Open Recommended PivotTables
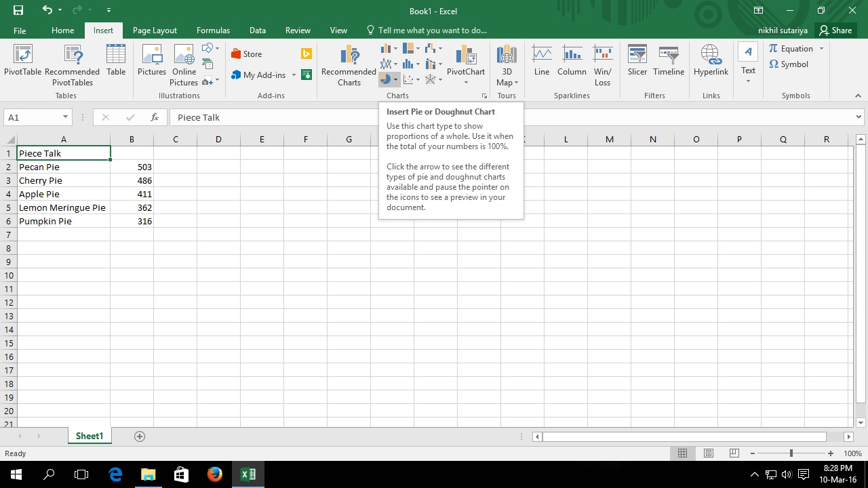The image size is (868, 488). pyautogui.click(x=73, y=65)
